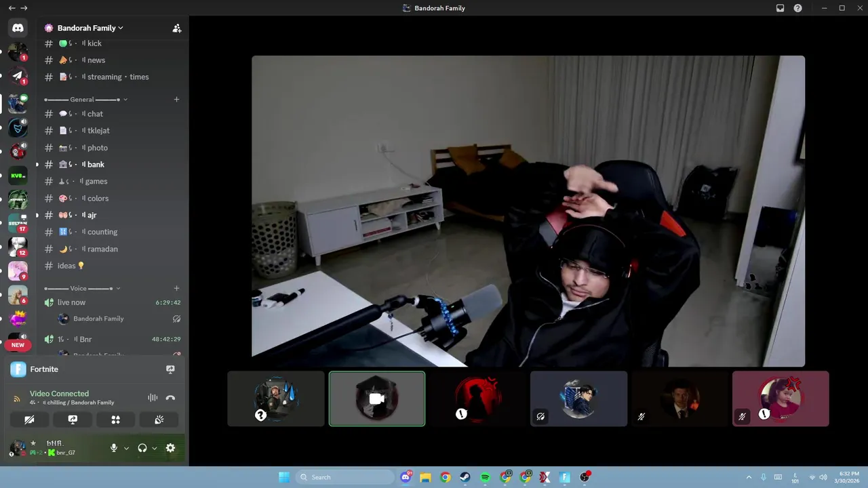The image size is (868, 488).
Task: Add a channel to General category
Action: point(176,100)
